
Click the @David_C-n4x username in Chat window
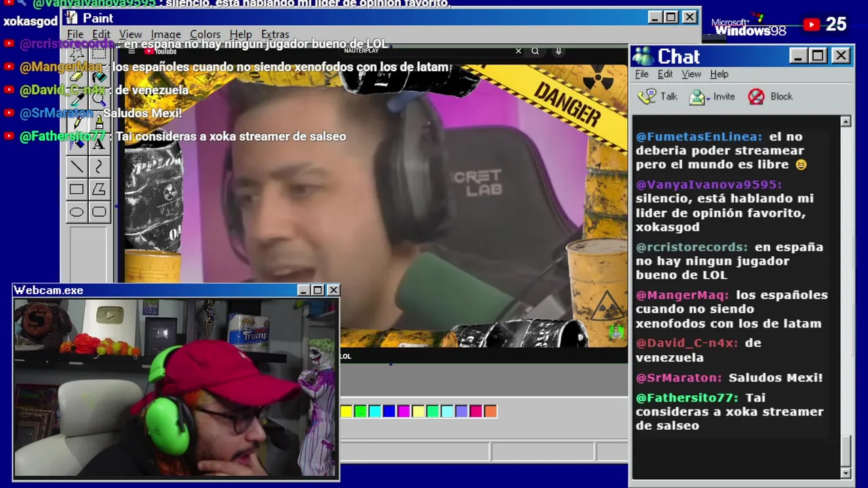click(x=687, y=343)
